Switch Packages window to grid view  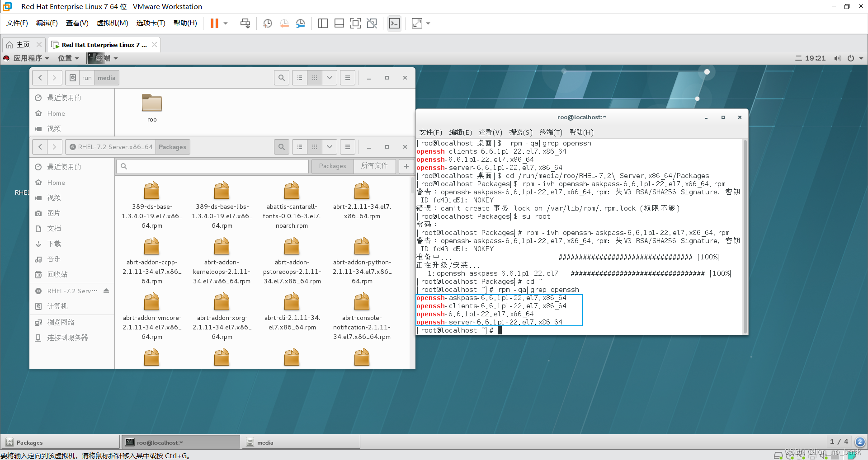click(x=315, y=147)
